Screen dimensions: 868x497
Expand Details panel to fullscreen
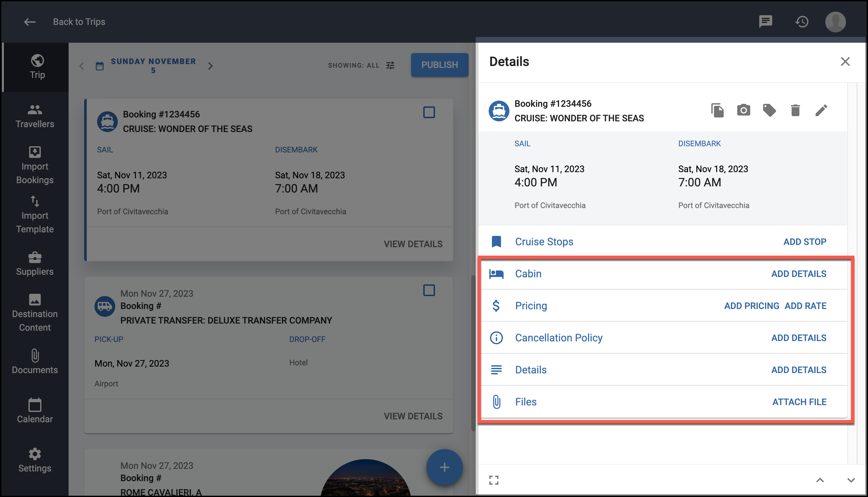point(494,480)
